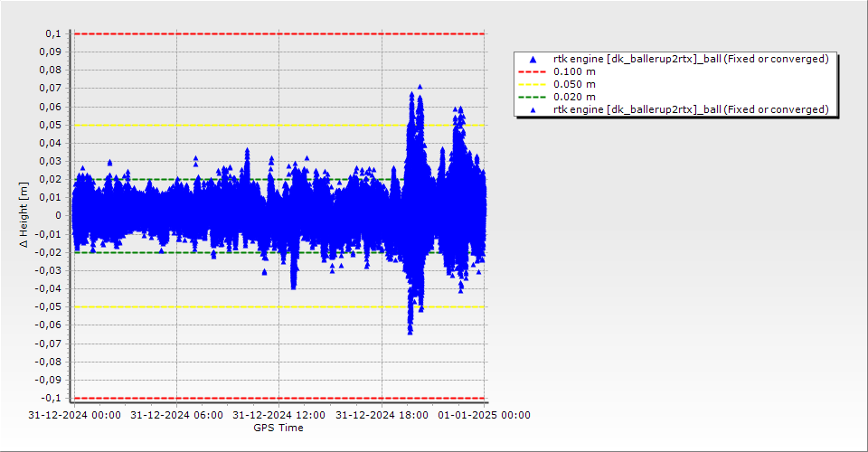The height and width of the screenshot is (452, 868).
Task: Click the 0 tick on the height axis
Action: pos(58,215)
